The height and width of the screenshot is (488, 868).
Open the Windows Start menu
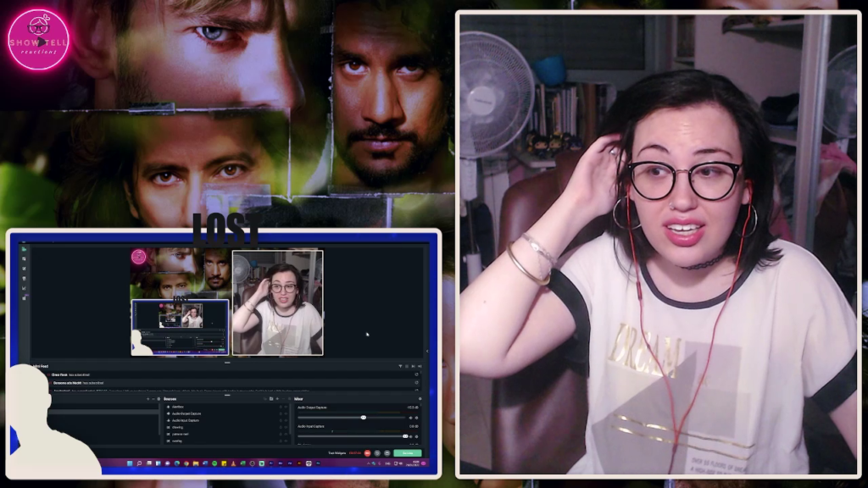click(x=128, y=463)
